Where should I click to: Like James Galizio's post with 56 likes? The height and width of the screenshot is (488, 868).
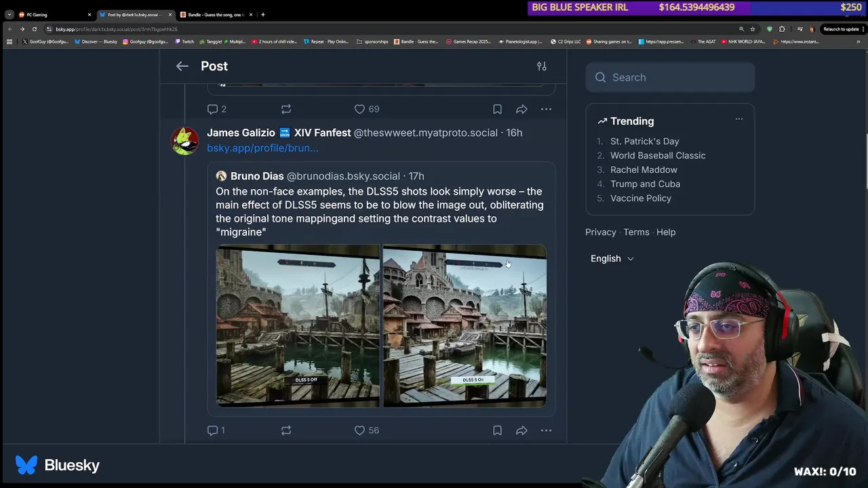click(x=367, y=430)
